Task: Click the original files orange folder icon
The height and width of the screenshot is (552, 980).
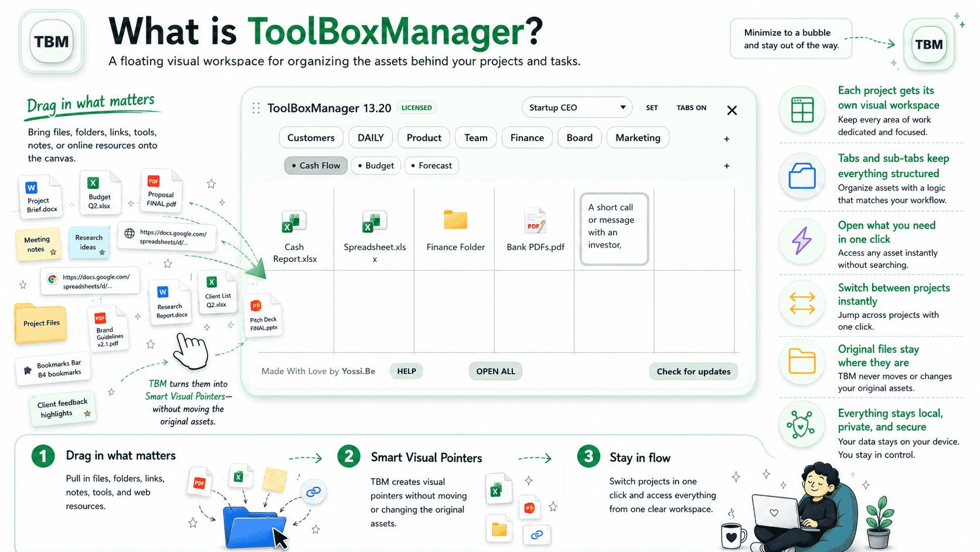Action: click(802, 361)
